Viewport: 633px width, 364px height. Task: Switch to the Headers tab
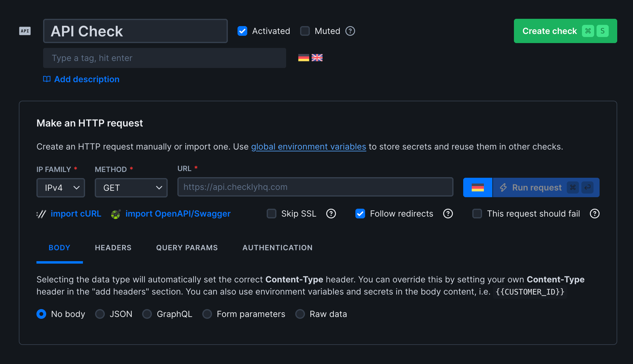[113, 248]
